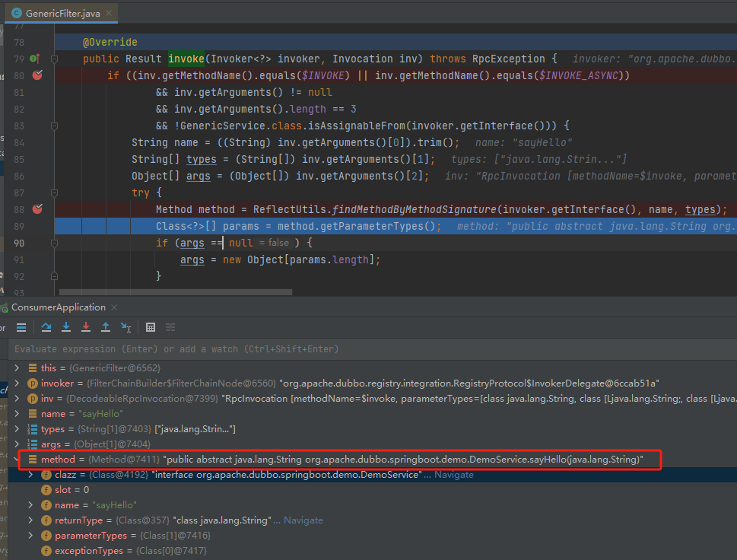
Task: Click the Show Execution Point icon
Action: 21,327
